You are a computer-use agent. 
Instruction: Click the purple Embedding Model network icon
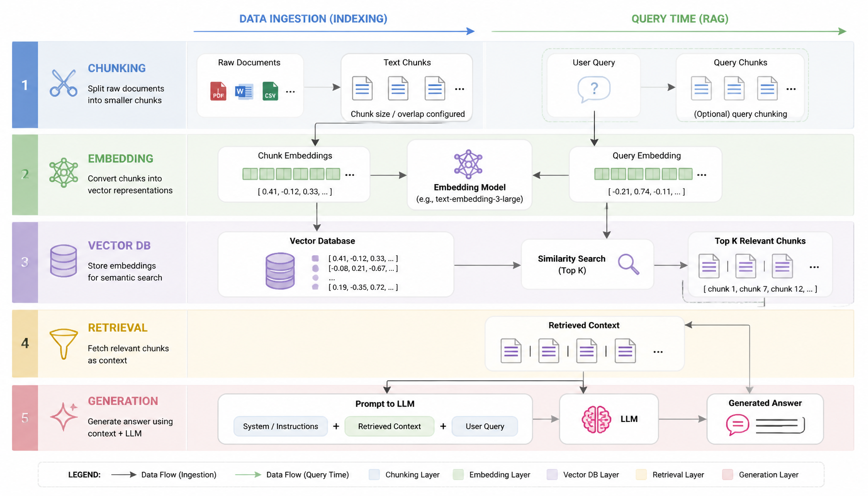(x=468, y=164)
